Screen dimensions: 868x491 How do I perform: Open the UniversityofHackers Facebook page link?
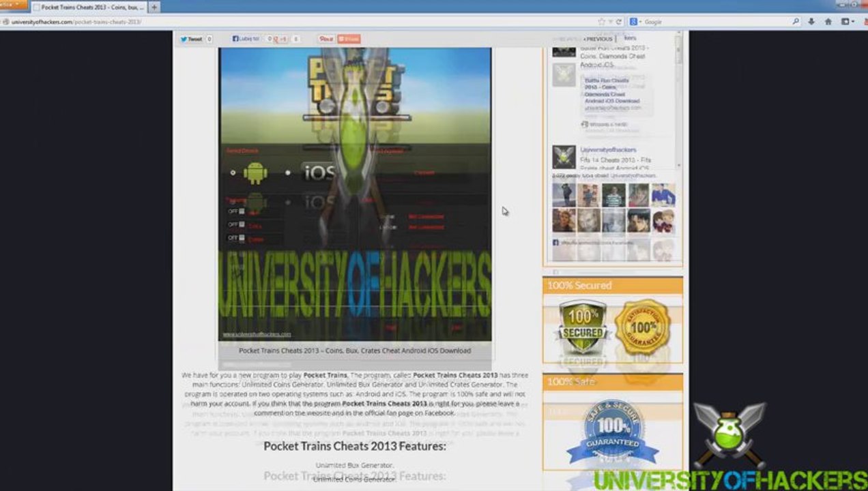coord(608,149)
